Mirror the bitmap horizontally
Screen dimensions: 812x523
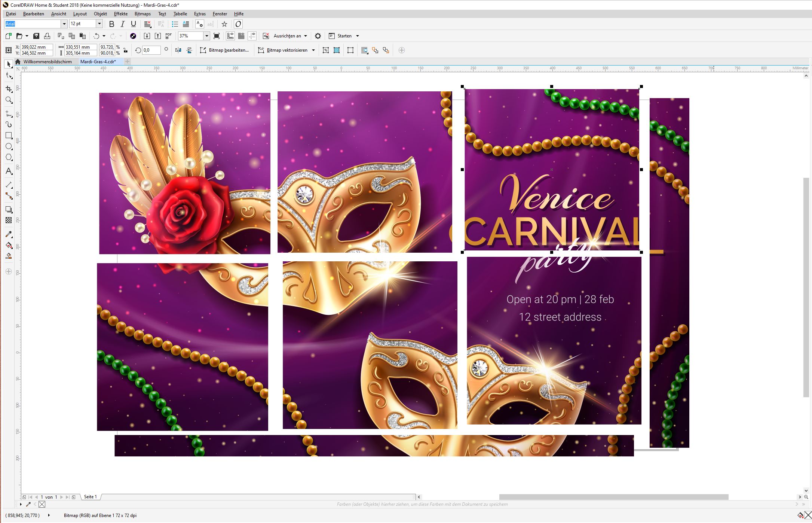click(x=178, y=50)
